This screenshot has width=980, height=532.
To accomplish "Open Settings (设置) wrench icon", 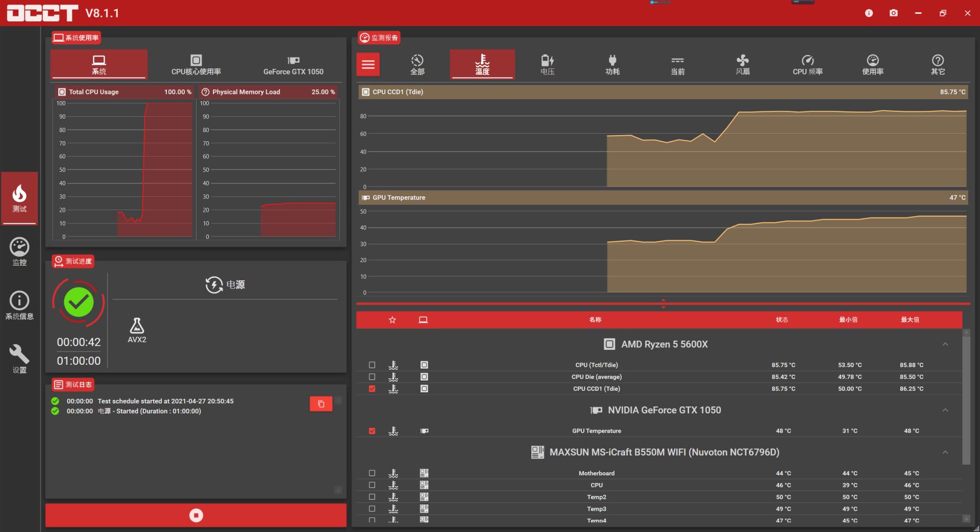I will tap(19, 359).
